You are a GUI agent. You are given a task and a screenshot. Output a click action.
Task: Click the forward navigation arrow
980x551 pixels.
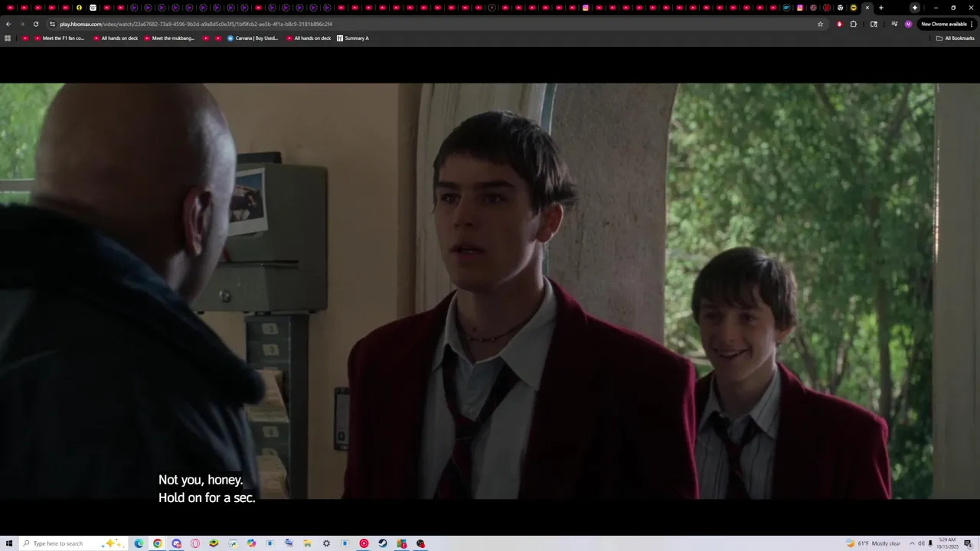pos(21,24)
